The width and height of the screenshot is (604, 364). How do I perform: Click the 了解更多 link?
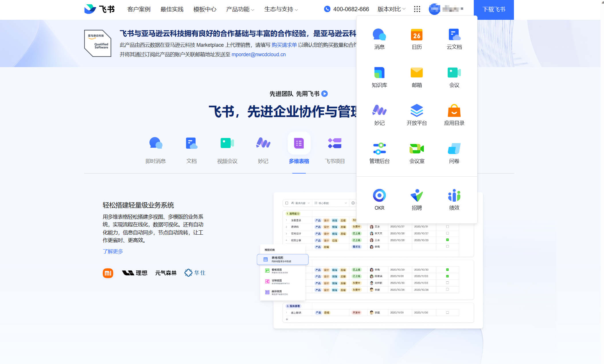[x=113, y=251]
